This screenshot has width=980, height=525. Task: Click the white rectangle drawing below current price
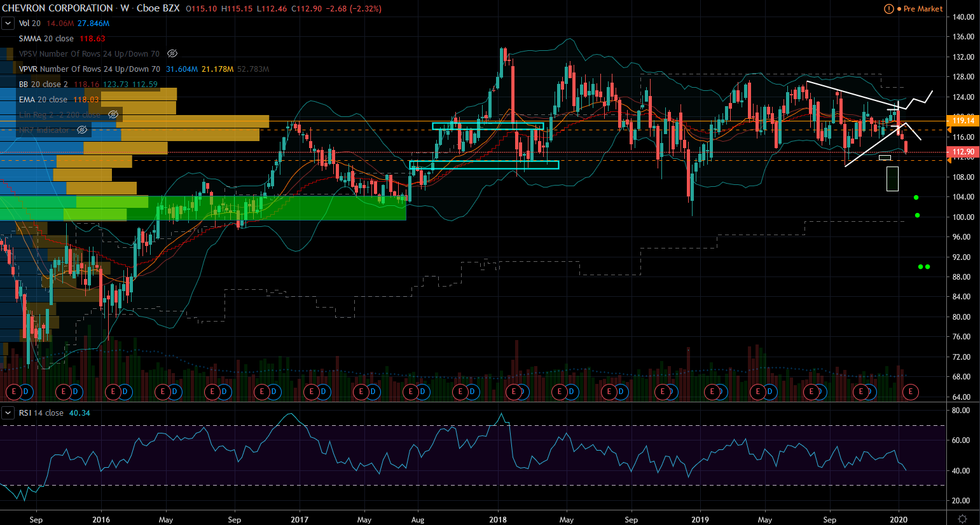pyautogui.click(x=892, y=179)
